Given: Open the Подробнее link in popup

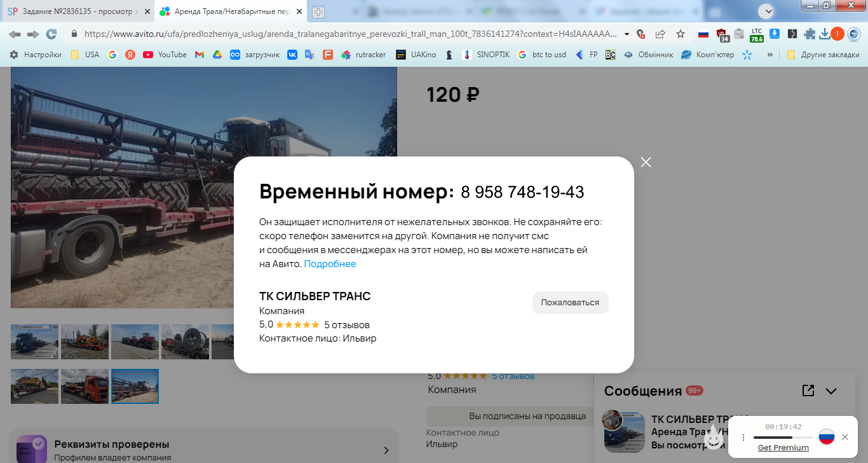Looking at the screenshot, I should point(330,264).
